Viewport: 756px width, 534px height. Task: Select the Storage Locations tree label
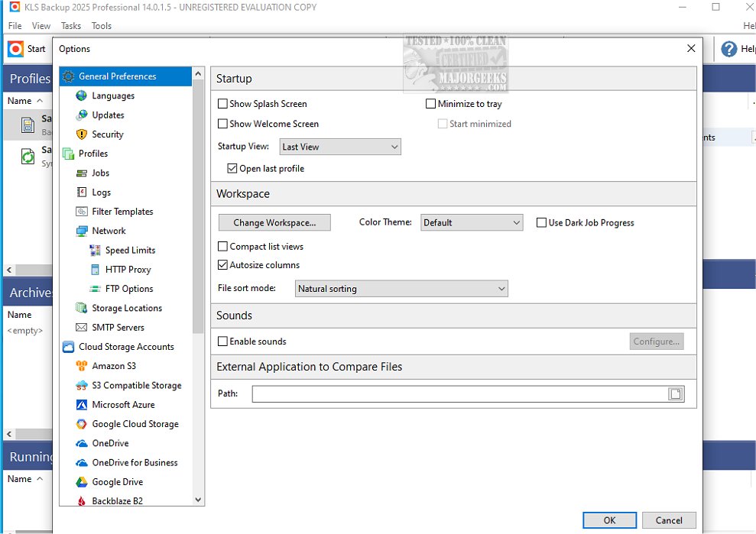click(x=127, y=308)
